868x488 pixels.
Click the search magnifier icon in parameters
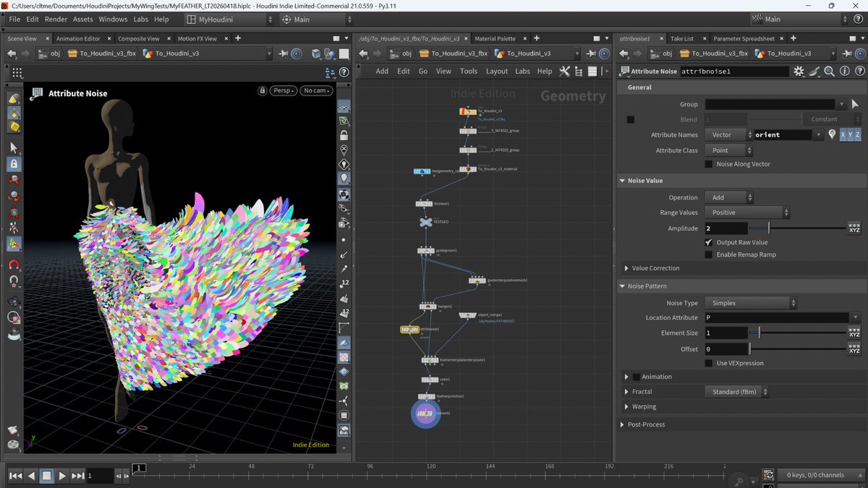829,71
